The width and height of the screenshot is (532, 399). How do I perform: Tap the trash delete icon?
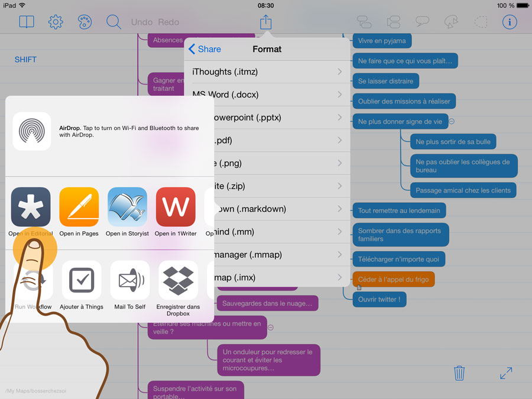click(x=459, y=373)
